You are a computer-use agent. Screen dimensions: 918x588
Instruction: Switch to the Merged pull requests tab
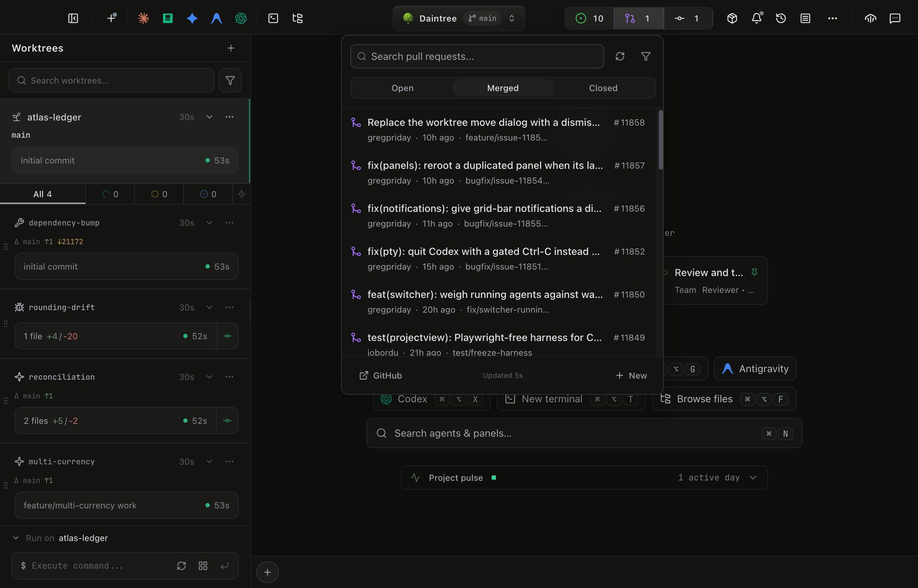502,88
